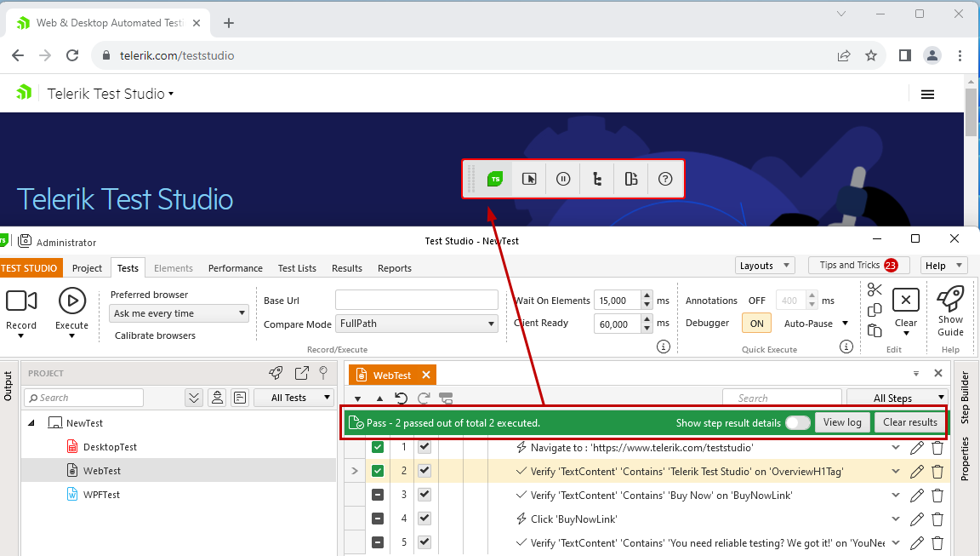Cut selected steps with scissors icon
The image size is (980, 556).
coord(875,289)
